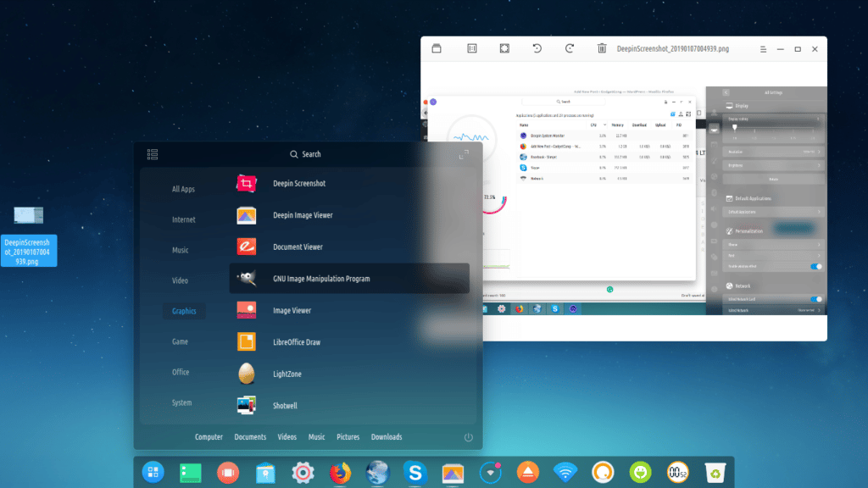Expand the launcher to fullscreen mode

pos(465,155)
